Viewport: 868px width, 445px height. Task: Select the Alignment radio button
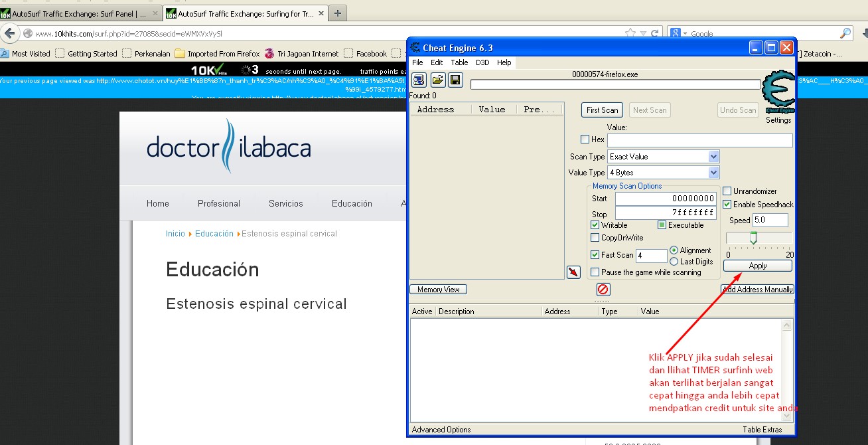(674, 250)
